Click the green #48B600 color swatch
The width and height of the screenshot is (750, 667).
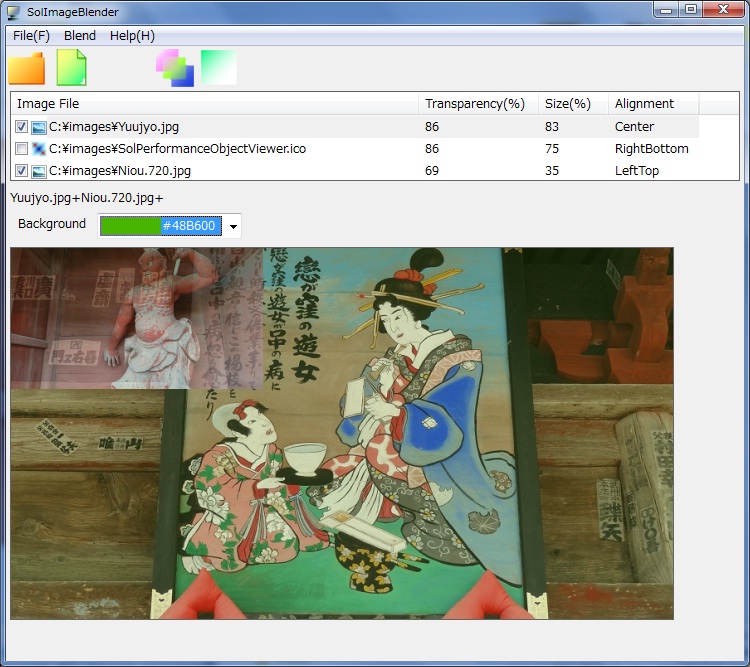click(x=131, y=226)
